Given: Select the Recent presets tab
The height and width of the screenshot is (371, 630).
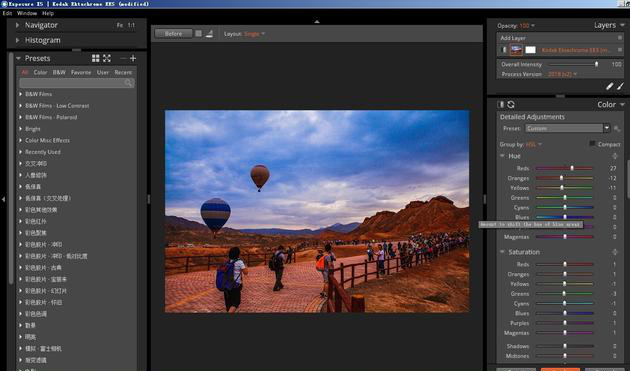Looking at the screenshot, I should 123,72.
